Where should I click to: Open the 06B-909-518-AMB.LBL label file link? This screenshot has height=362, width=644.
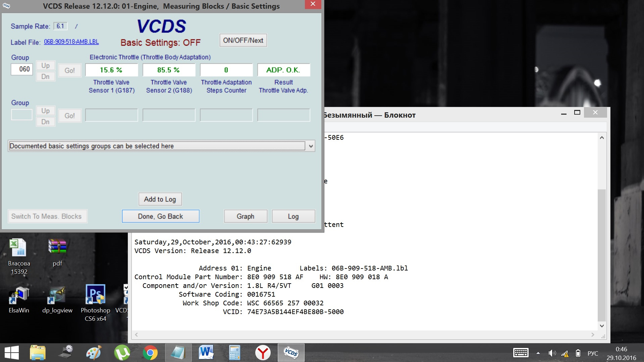pyautogui.click(x=71, y=42)
